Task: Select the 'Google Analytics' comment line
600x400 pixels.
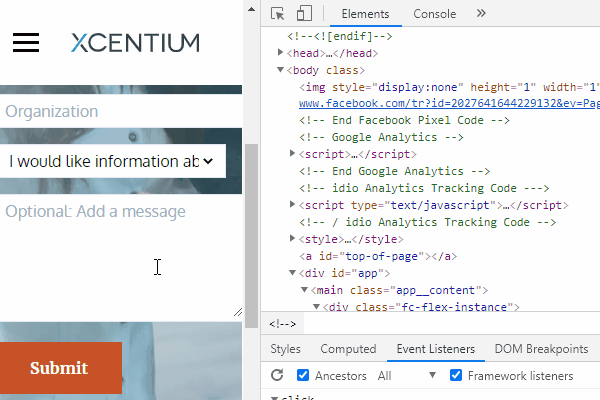Action: tap(381, 137)
